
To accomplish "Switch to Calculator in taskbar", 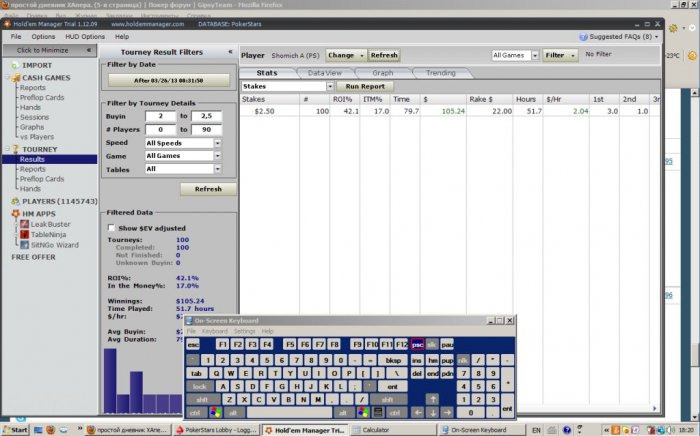I will point(393,430).
